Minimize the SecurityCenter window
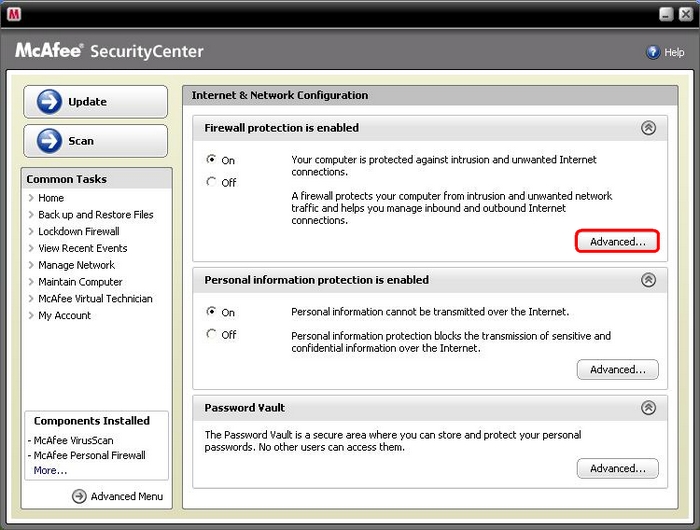Image resolution: width=700 pixels, height=530 pixels. click(666, 14)
